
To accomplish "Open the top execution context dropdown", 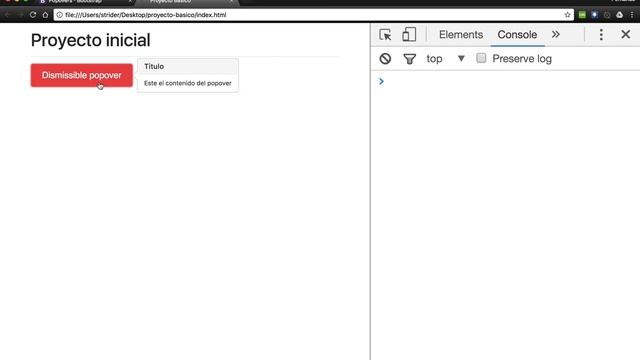I will [x=446, y=59].
